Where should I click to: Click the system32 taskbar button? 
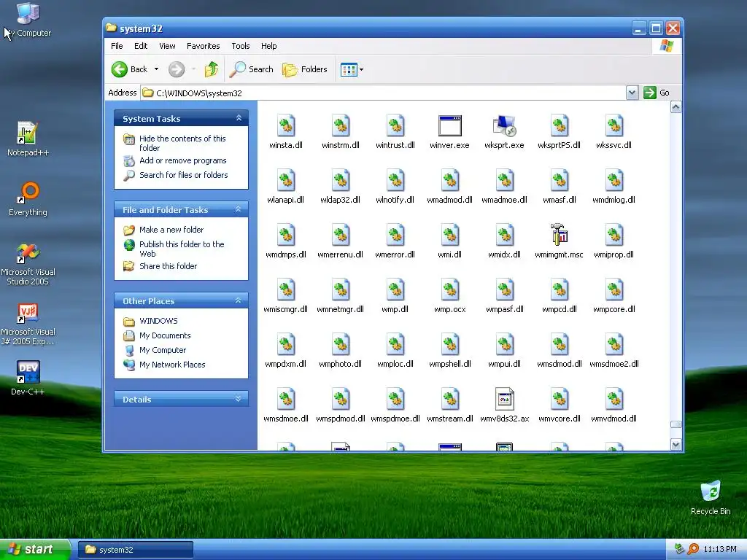coord(135,550)
